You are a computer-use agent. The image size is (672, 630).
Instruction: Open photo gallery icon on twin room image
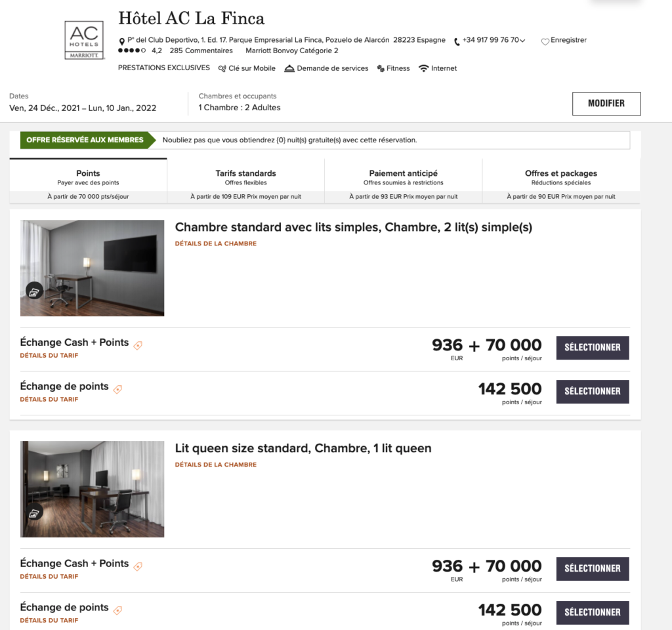(x=34, y=291)
